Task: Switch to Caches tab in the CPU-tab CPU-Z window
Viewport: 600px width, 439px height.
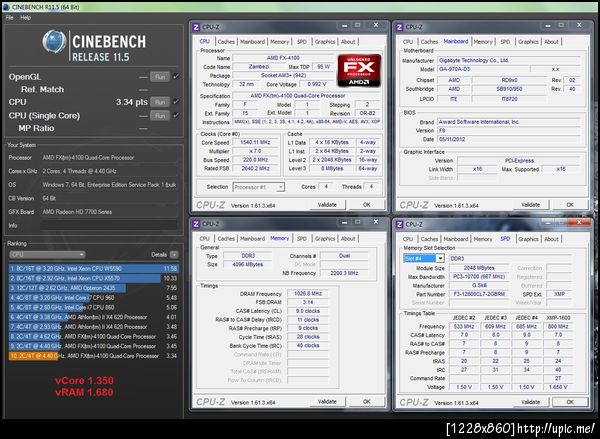Action: pos(226,42)
